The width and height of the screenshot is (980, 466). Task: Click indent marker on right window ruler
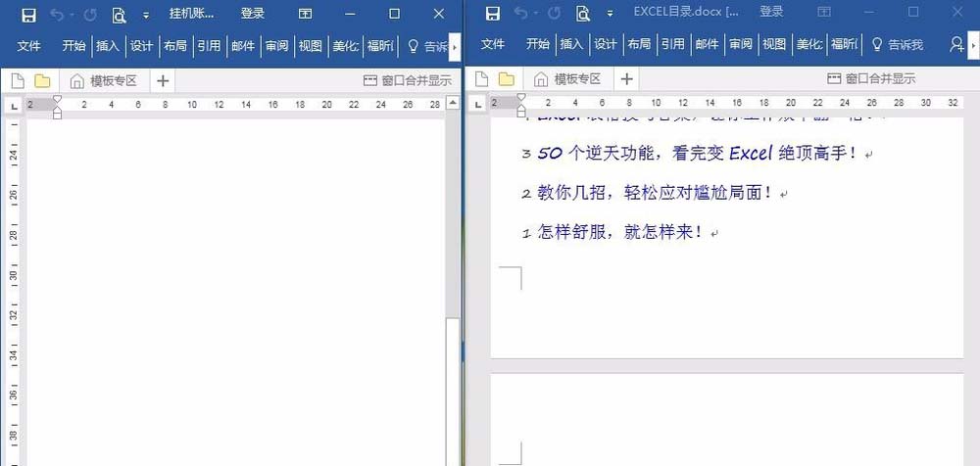pyautogui.click(x=521, y=105)
